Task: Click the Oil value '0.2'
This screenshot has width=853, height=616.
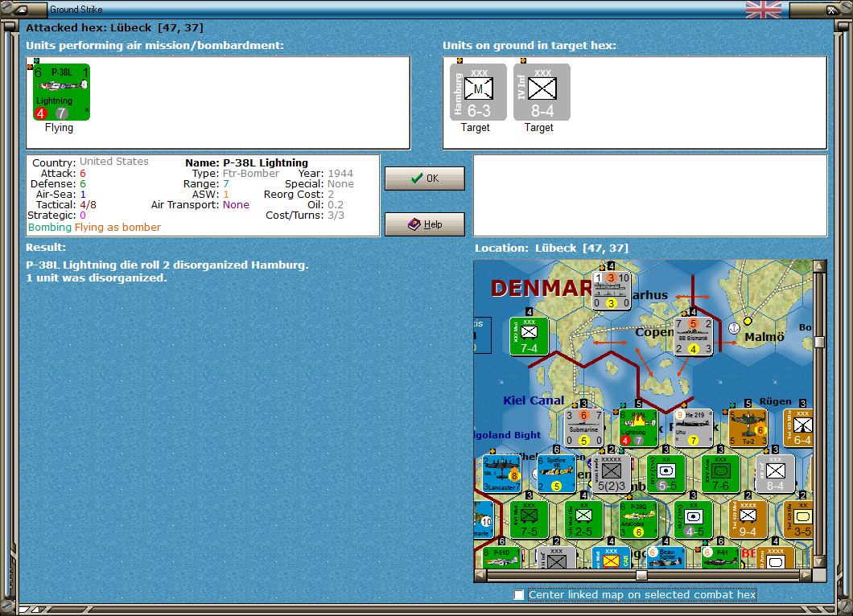Action: point(336,205)
